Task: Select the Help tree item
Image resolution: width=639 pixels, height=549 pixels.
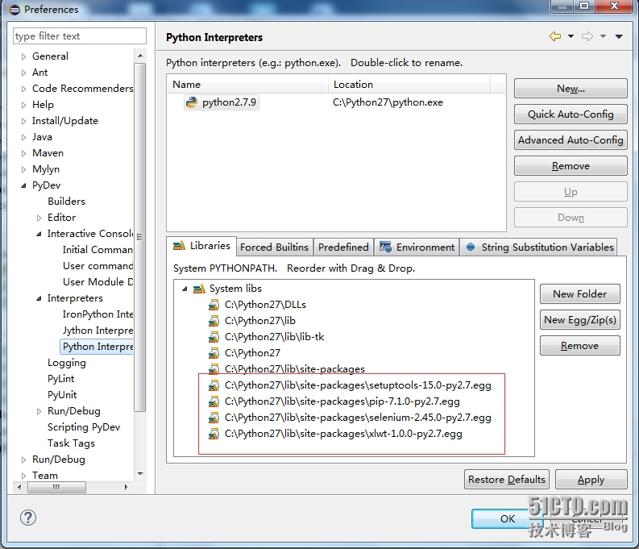Action: point(43,105)
